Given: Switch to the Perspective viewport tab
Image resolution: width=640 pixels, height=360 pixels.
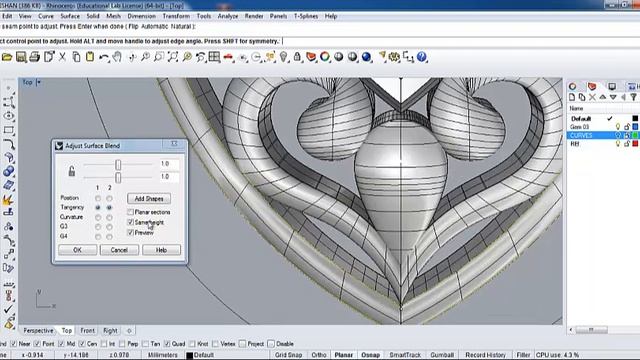Looking at the screenshot, I should (x=38, y=331).
